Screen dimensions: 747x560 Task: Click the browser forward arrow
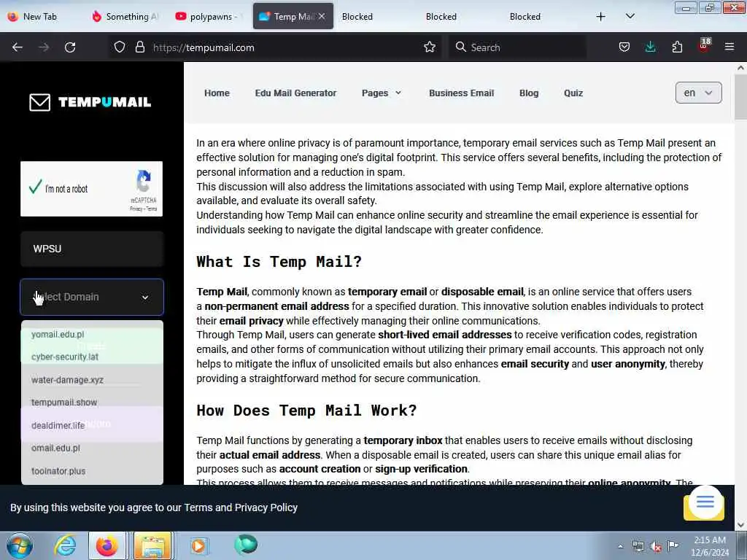(x=44, y=47)
